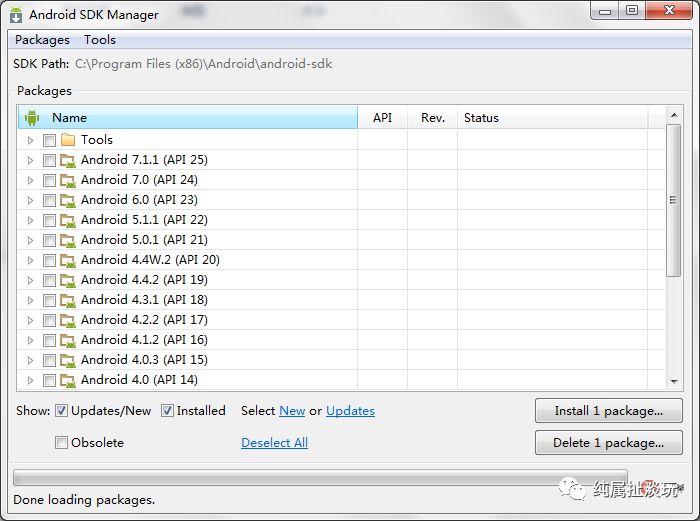Expand the Tools tree node
This screenshot has height=521, width=700.
pyautogui.click(x=30, y=140)
